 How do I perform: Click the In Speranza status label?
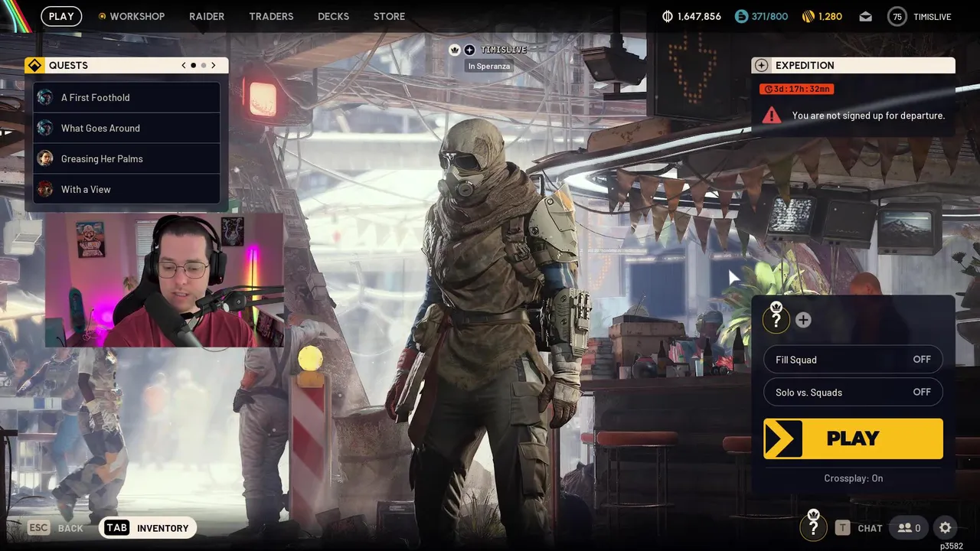pyautogui.click(x=489, y=67)
